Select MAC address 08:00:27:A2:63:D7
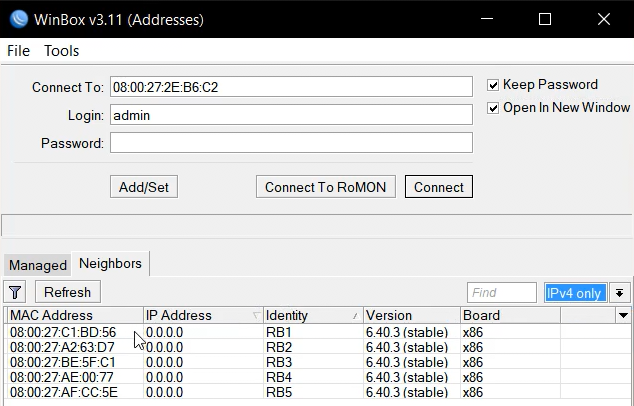The height and width of the screenshot is (406, 634). click(62, 347)
